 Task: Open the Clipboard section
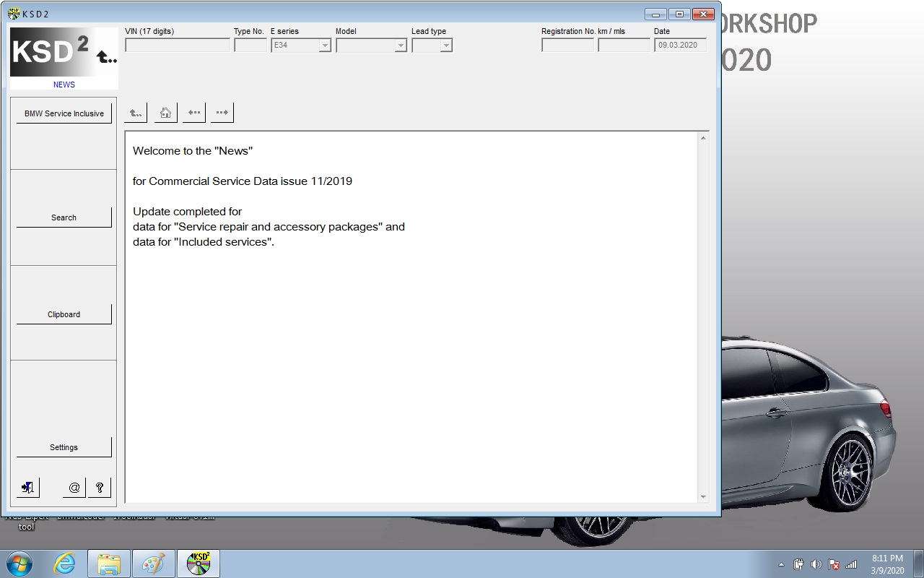[64, 314]
